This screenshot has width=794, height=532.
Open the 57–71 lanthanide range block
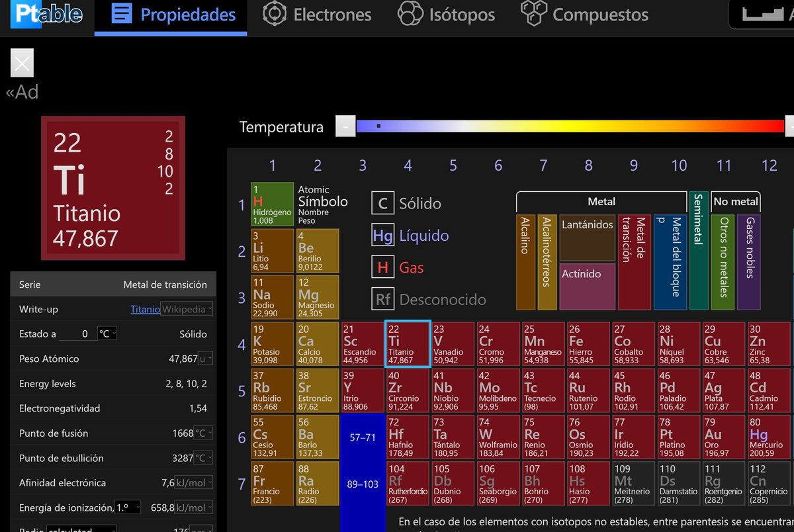click(363, 437)
